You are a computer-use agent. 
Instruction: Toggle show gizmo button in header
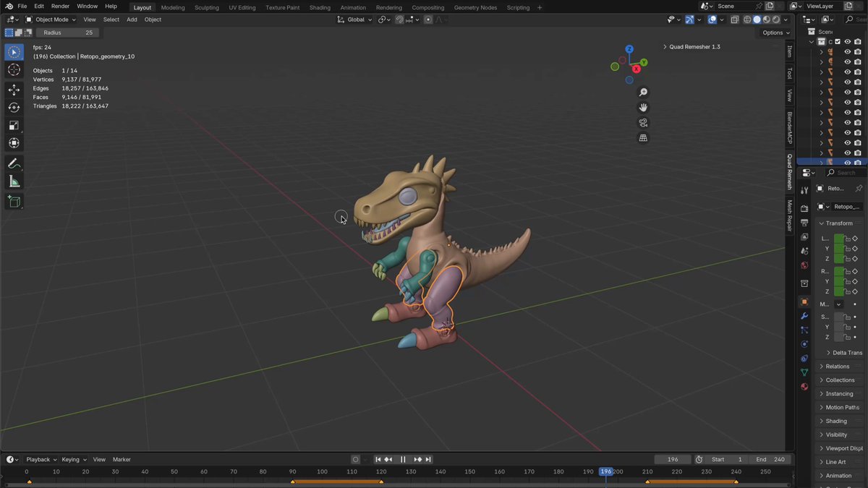coord(689,20)
